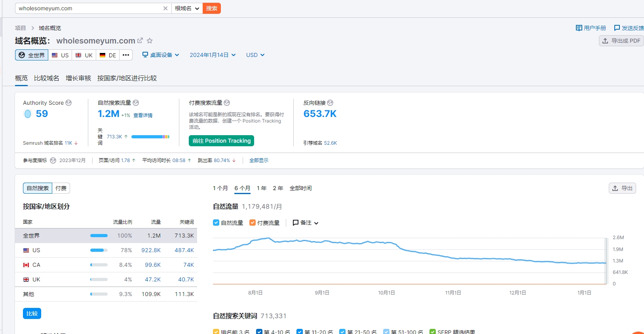Select the 1 个月 time range
The height and width of the screenshot is (334, 644).
tap(220, 188)
